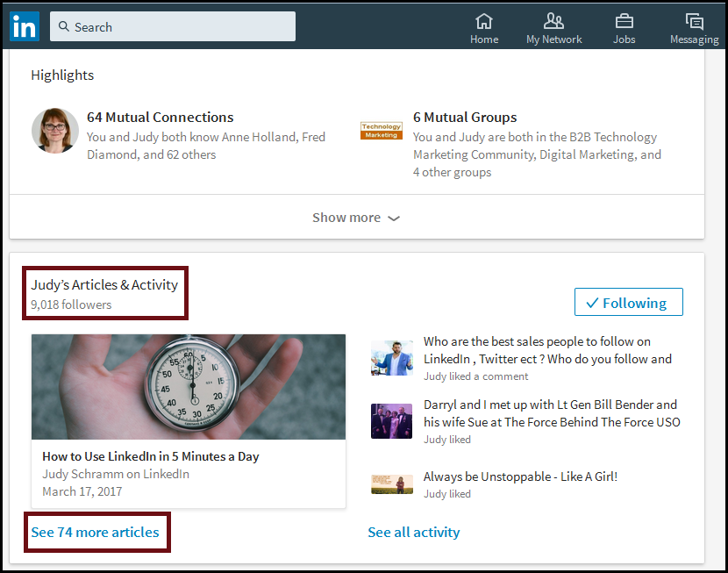Click the Highlights section heading
728x573 pixels.
point(62,75)
